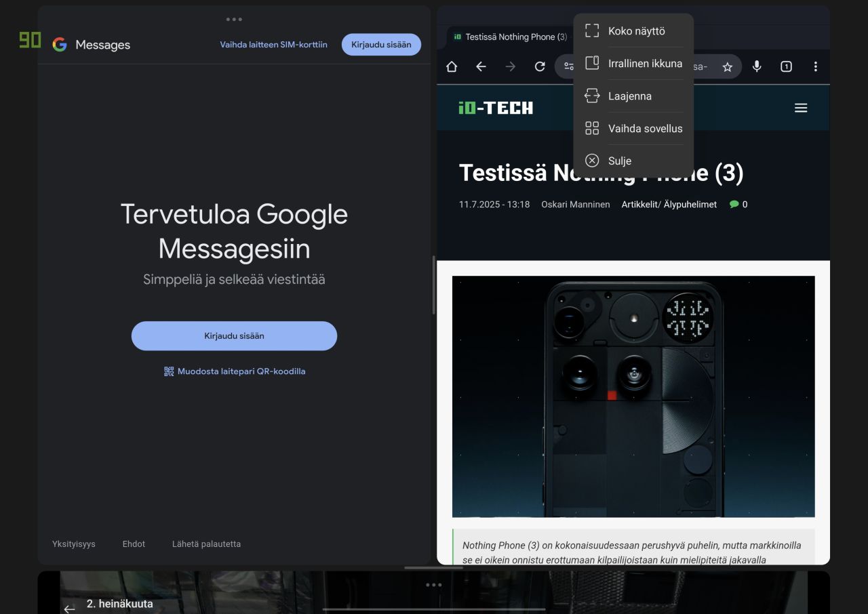868x614 pixels.
Task: Click the split-screen divider handle
Action: [x=433, y=285]
